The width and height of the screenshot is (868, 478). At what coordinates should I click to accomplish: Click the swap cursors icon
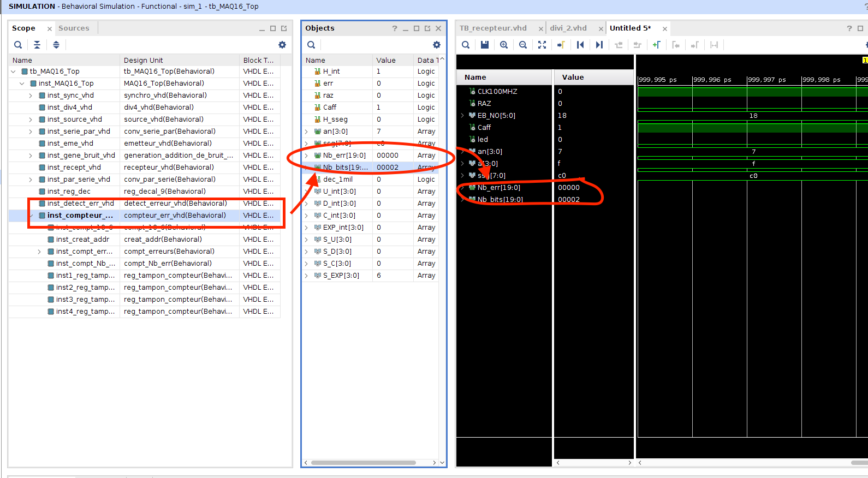click(x=714, y=45)
